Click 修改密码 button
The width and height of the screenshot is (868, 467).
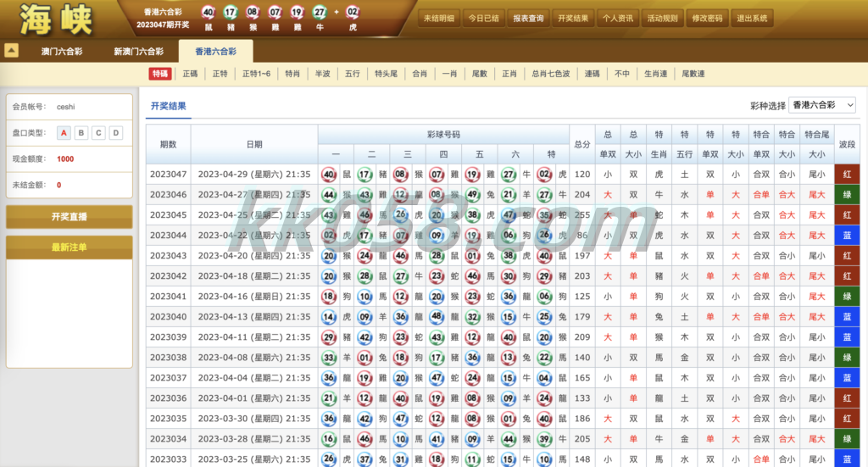tap(707, 19)
